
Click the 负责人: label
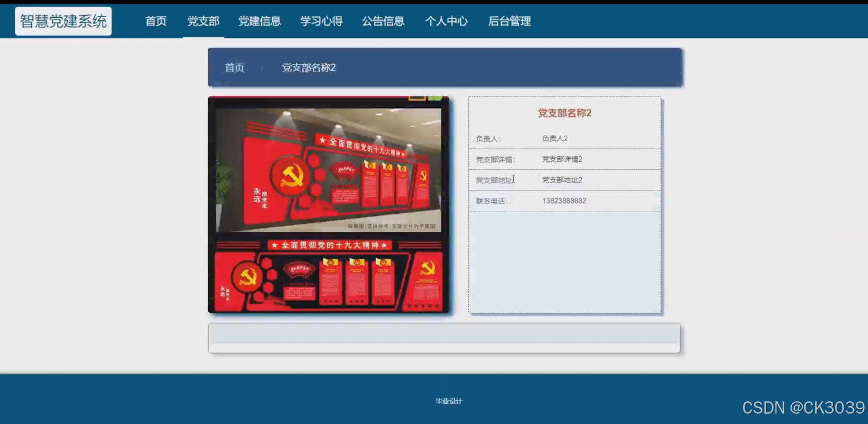point(488,139)
